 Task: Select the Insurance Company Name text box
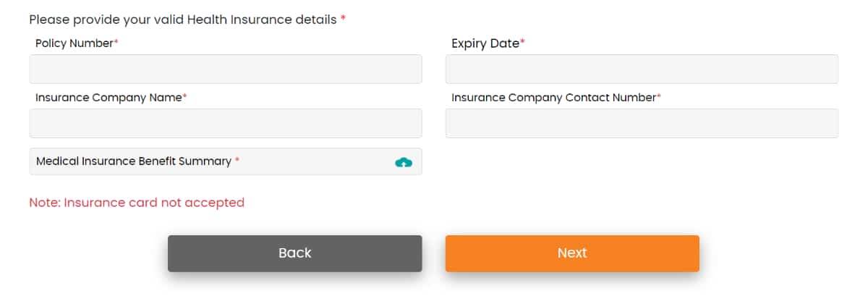coord(225,124)
